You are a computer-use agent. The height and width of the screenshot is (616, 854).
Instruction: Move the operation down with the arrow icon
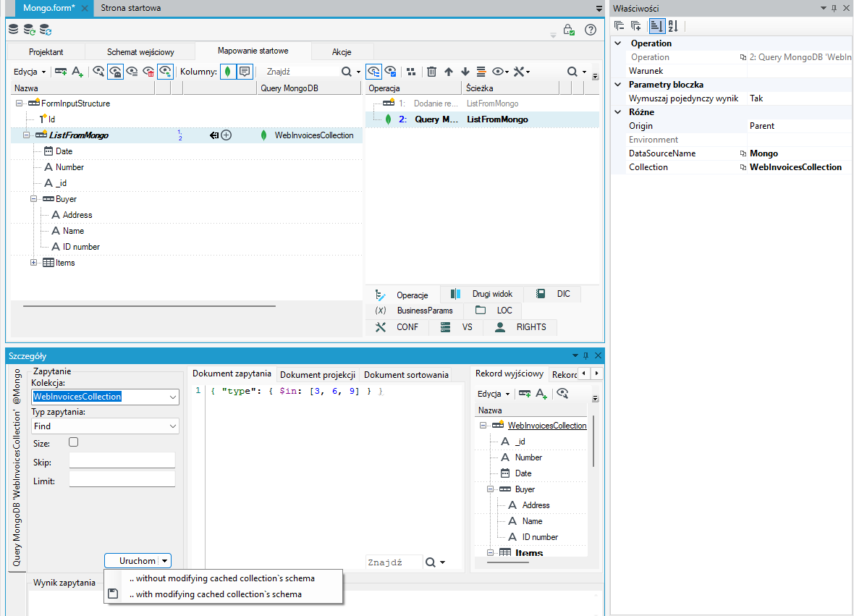point(465,72)
